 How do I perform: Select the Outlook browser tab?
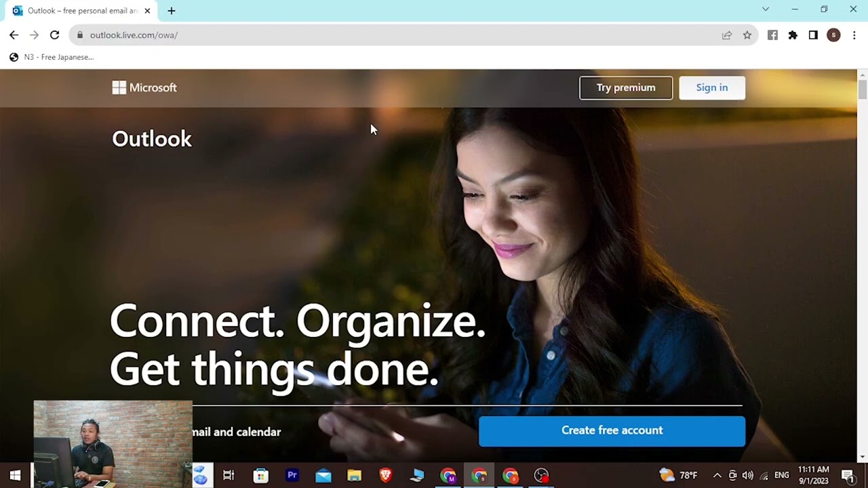pyautogui.click(x=81, y=11)
